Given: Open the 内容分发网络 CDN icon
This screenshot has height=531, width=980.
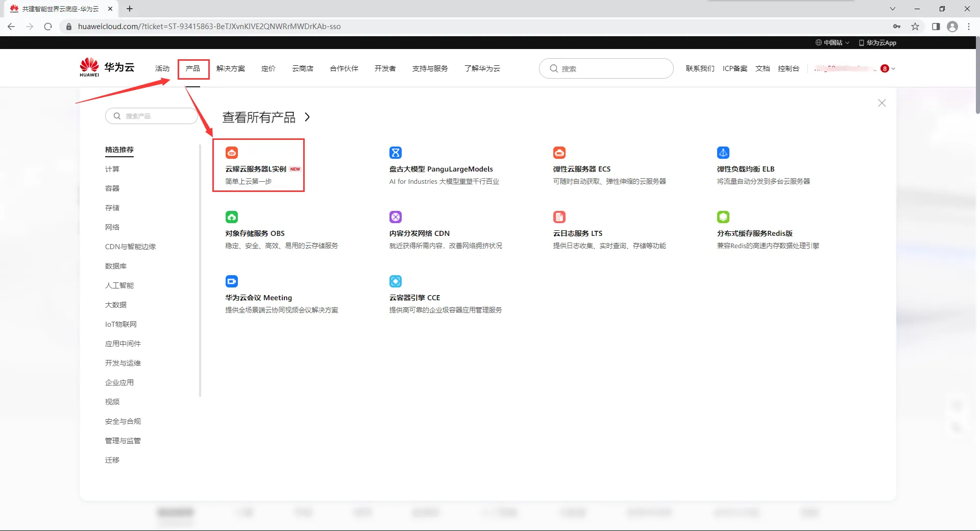Looking at the screenshot, I should pyautogui.click(x=396, y=217).
